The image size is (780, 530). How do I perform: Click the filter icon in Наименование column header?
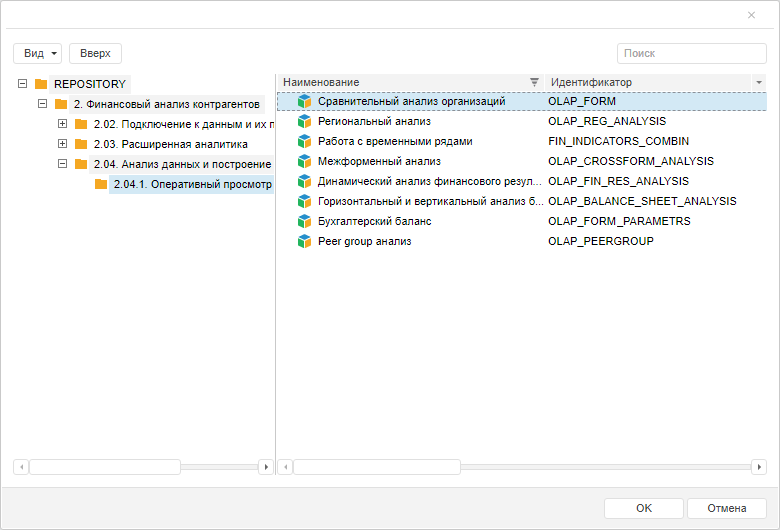tap(534, 82)
